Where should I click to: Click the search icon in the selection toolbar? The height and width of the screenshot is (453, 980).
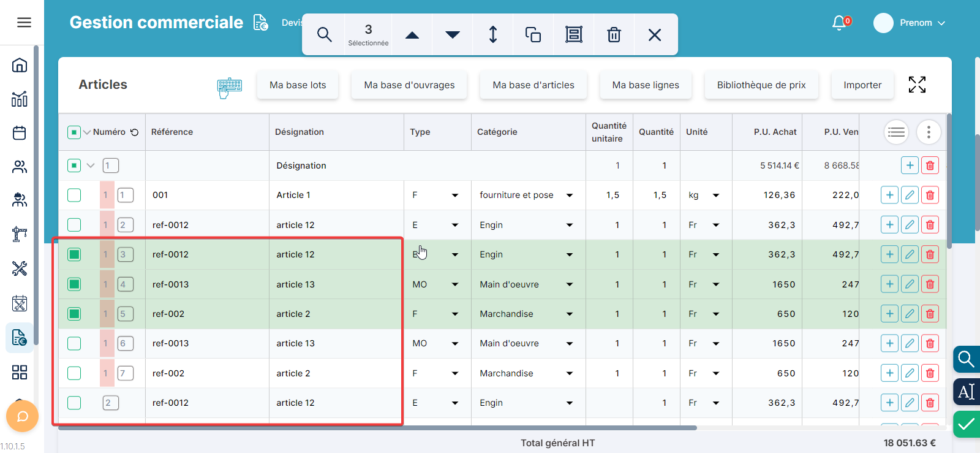(324, 34)
